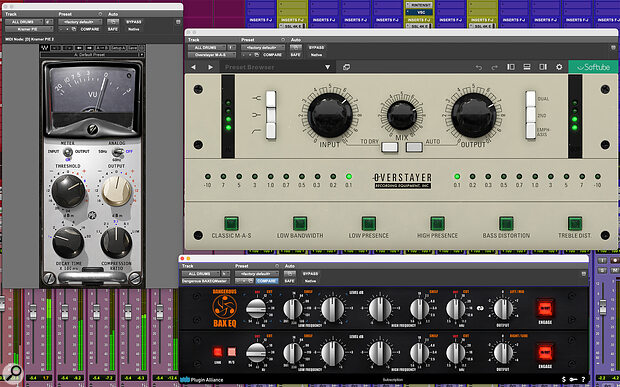The height and width of the screenshot is (387, 620).
Task: Toggle the EMPHASIS switch in Overstayer
Action: [x=531, y=131]
